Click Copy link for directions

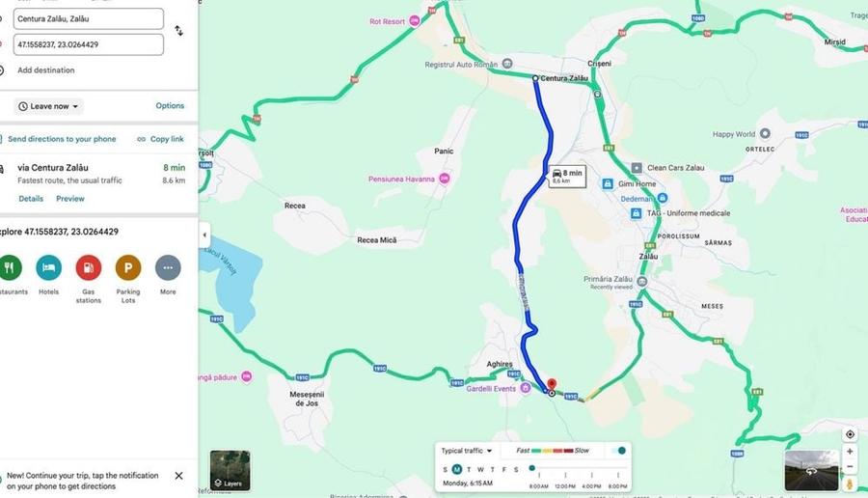[x=160, y=139]
